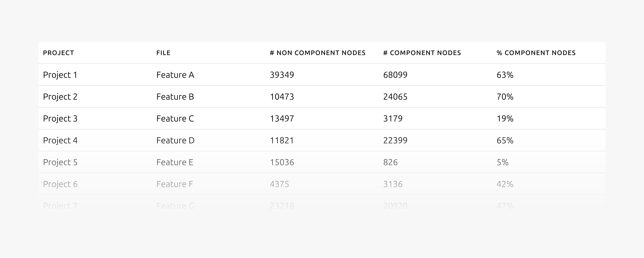Click the PROJECT column header
This screenshot has height=258, width=644.
[x=58, y=53]
